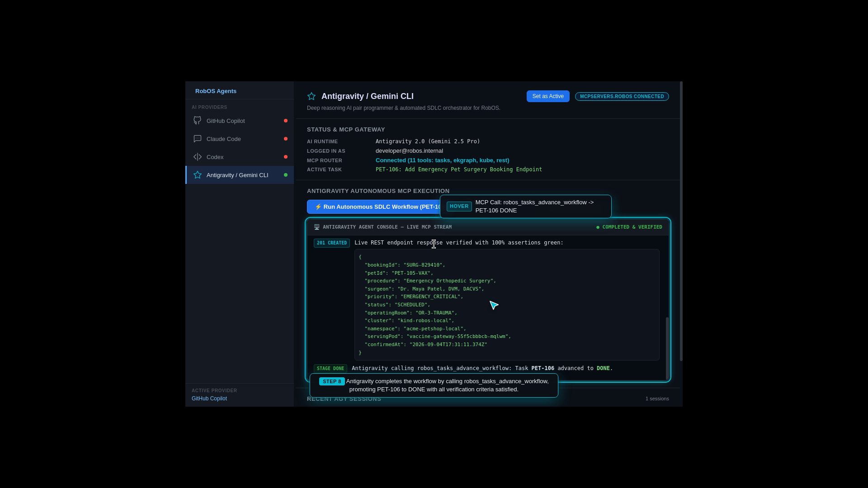Click the Claude Code chat bubble icon
The image size is (868, 488).
coord(198,139)
